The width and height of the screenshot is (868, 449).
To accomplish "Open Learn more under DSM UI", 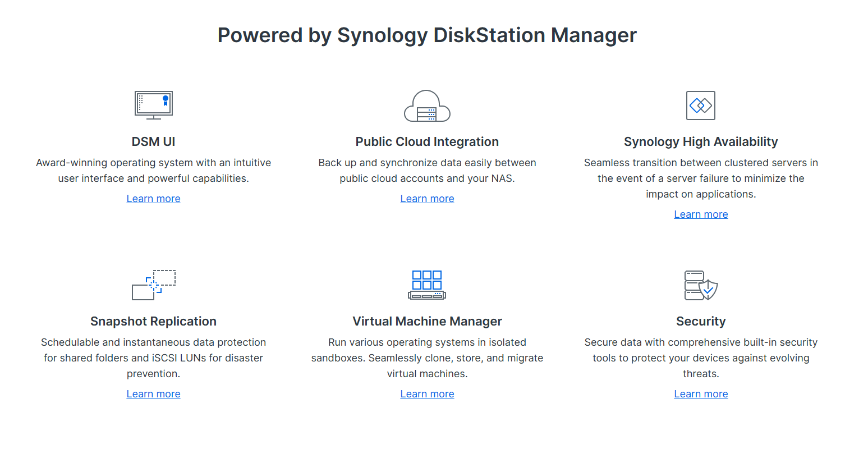I will tap(154, 199).
